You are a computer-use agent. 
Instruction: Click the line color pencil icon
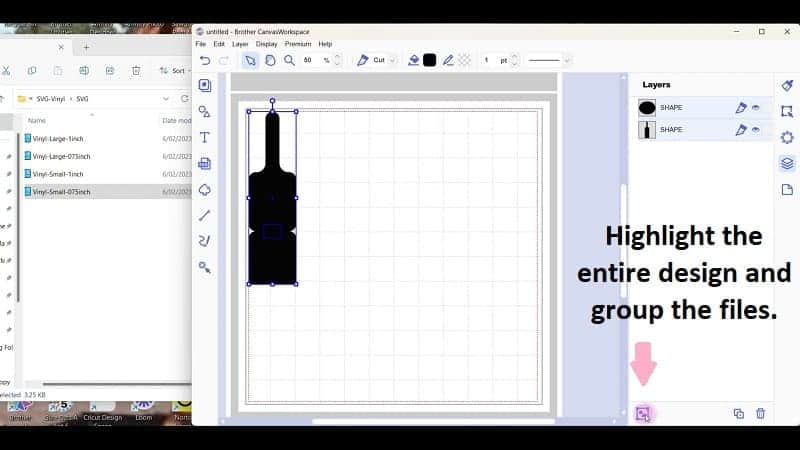pos(448,60)
